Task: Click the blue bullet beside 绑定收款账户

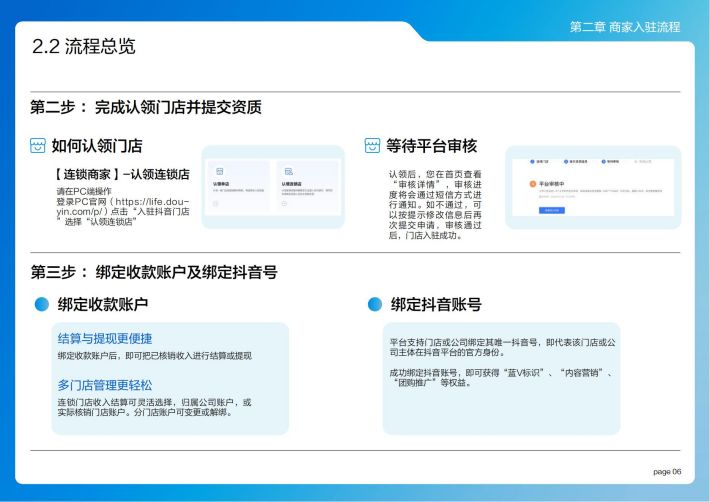Action: [x=42, y=304]
